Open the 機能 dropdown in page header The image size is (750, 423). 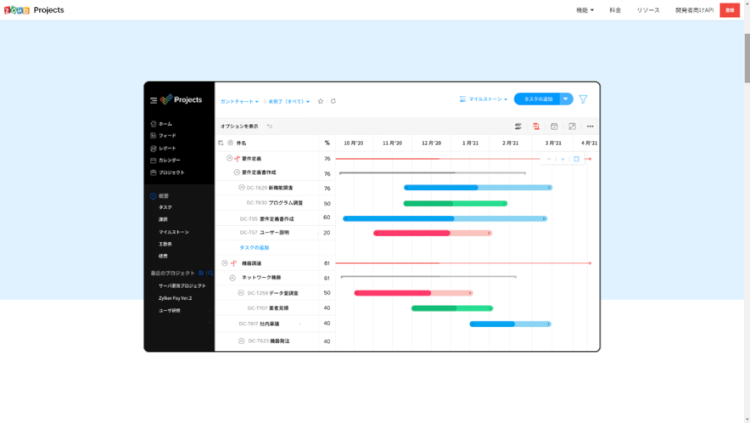pyautogui.click(x=585, y=10)
